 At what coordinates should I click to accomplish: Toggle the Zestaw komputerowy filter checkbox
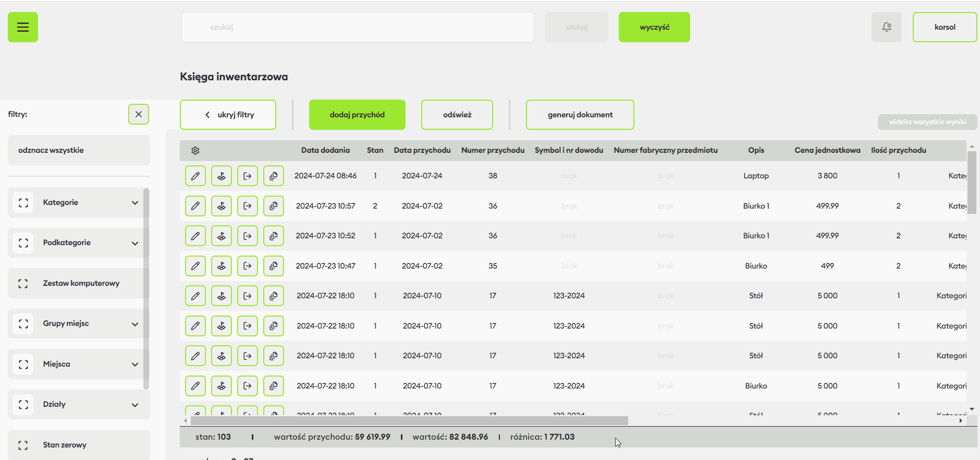pyautogui.click(x=23, y=283)
